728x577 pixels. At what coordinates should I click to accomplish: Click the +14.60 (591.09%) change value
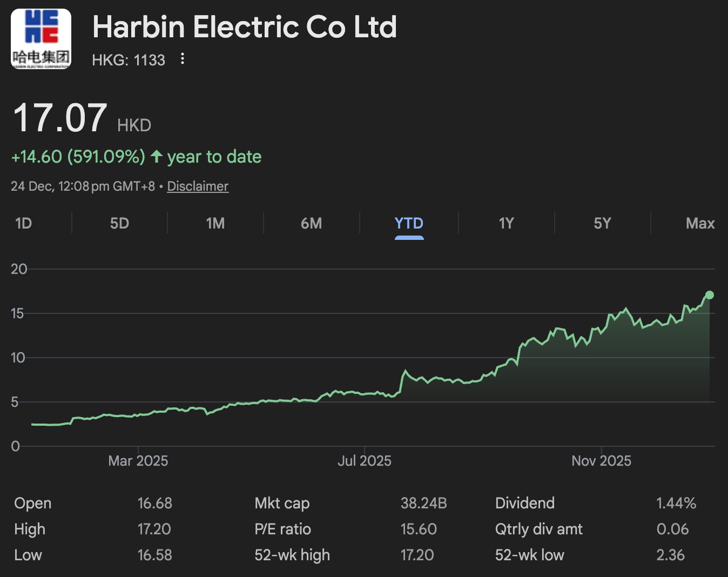coord(78,157)
